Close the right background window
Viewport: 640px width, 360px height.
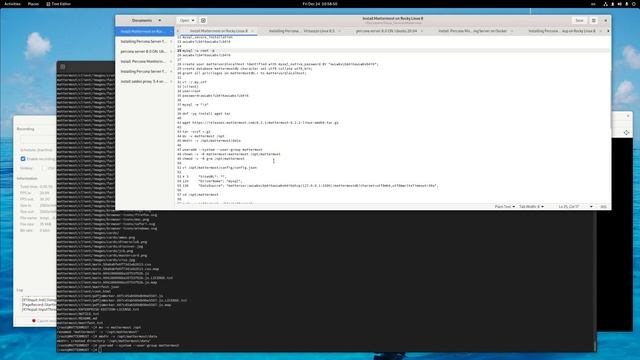tap(628, 116)
